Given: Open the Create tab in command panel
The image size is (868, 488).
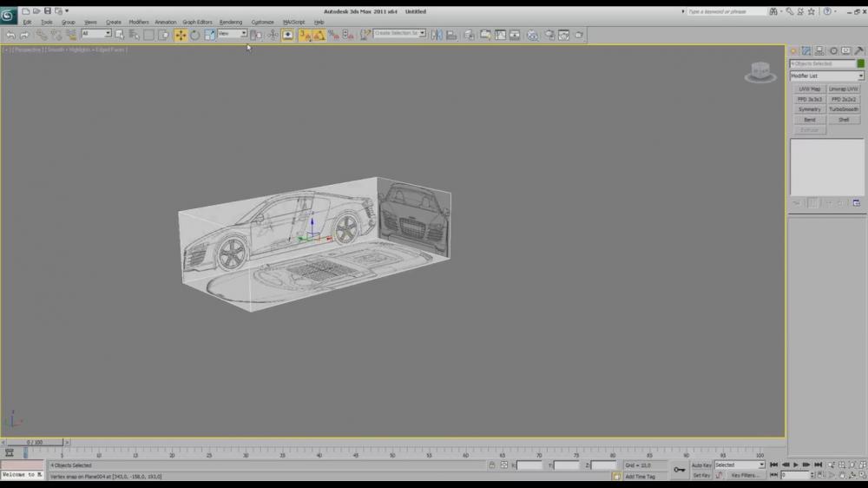Looking at the screenshot, I should [794, 51].
